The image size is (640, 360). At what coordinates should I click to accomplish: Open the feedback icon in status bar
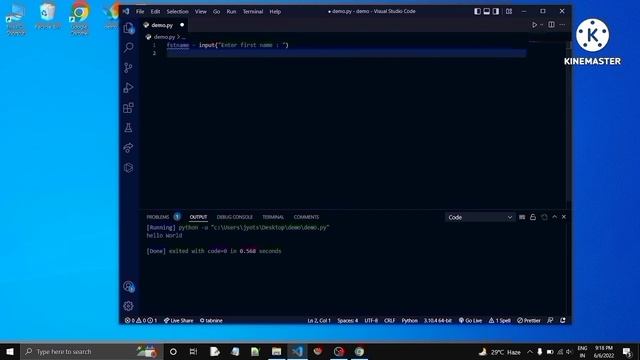tap(550, 320)
